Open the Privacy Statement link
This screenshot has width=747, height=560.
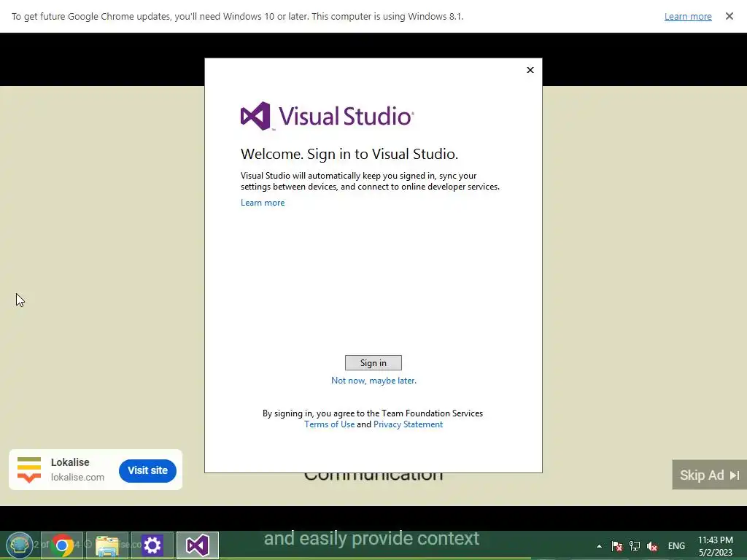tap(408, 424)
